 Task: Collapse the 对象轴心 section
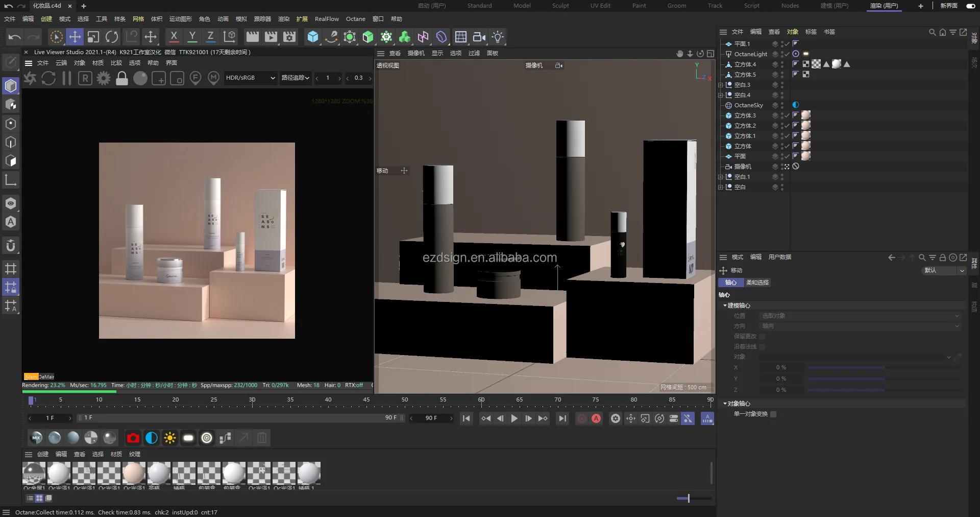point(725,404)
